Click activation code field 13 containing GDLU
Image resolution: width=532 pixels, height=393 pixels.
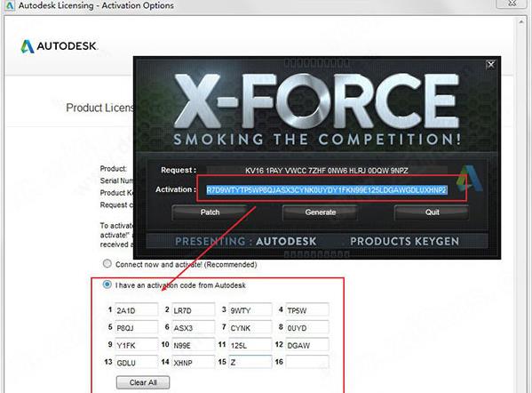click(x=137, y=363)
